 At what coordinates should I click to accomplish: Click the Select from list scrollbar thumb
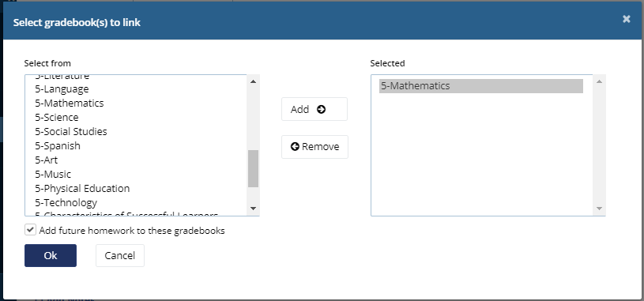[x=253, y=169]
